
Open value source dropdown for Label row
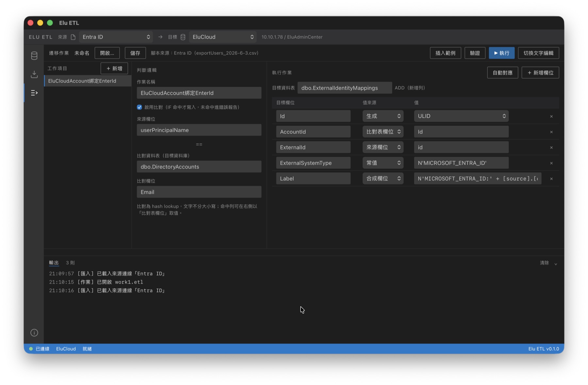(x=383, y=179)
